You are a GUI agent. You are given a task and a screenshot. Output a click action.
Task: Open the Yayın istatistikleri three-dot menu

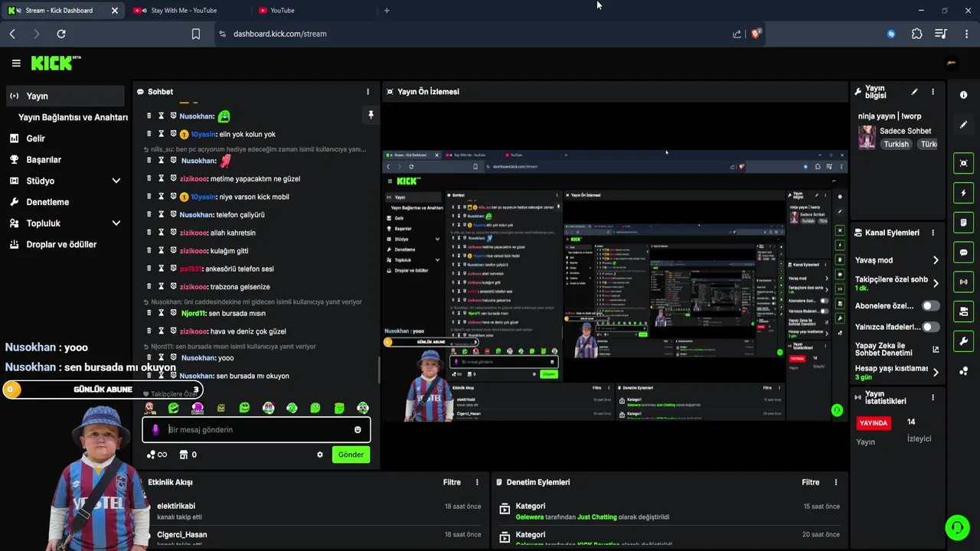(933, 398)
